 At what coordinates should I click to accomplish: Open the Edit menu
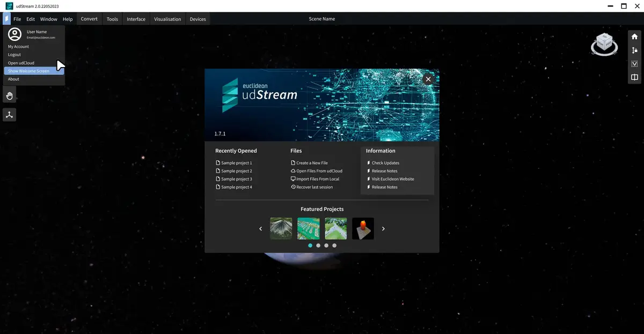click(31, 19)
